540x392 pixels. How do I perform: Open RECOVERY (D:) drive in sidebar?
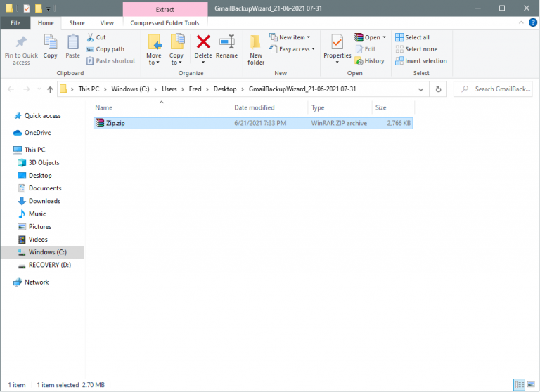tap(45, 265)
